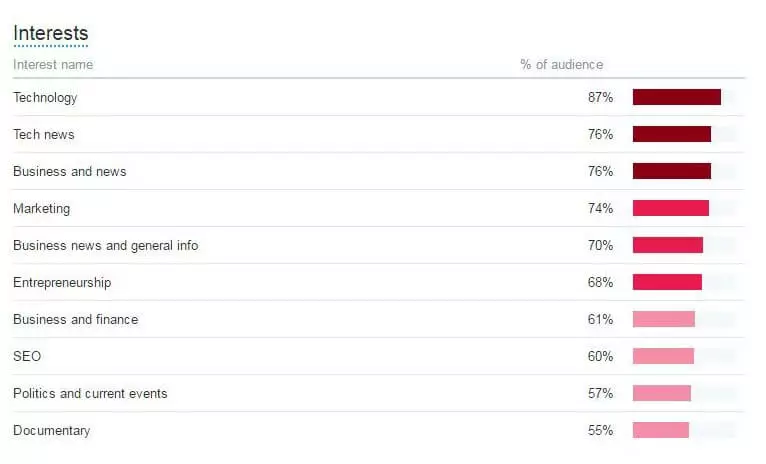The width and height of the screenshot is (766, 464).
Task: Open the Marketing interest row
Action: (x=42, y=209)
